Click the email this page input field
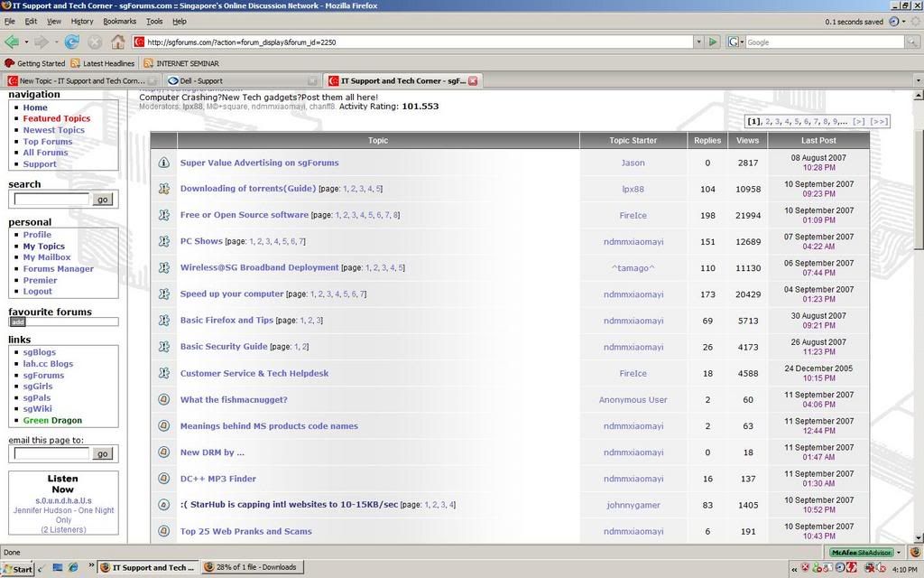924x578 pixels. (51, 453)
